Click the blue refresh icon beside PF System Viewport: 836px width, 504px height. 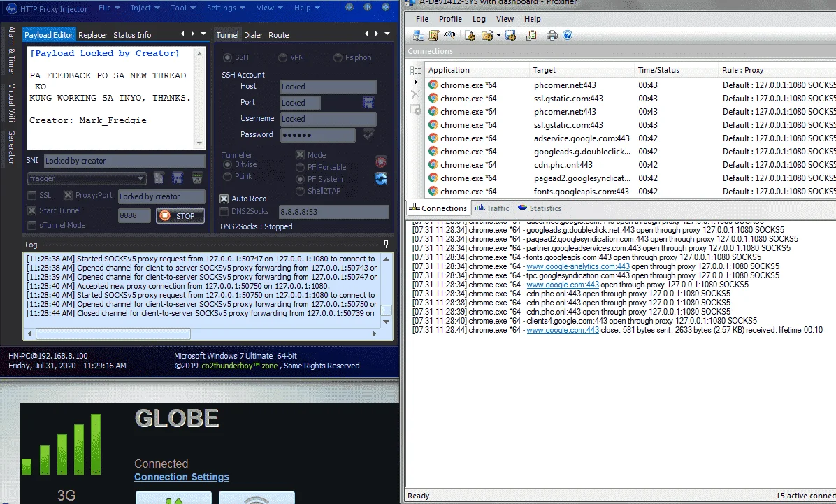tap(381, 179)
